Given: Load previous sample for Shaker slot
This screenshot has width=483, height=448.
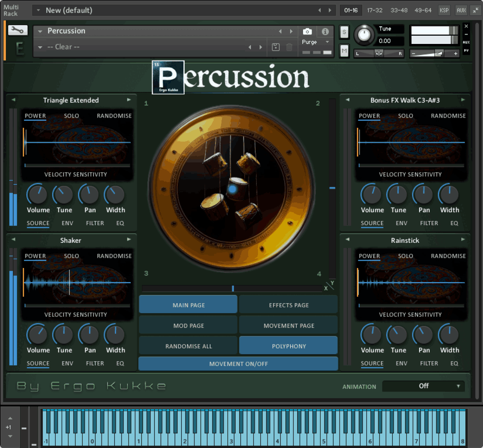Looking at the screenshot, I should pos(13,239).
